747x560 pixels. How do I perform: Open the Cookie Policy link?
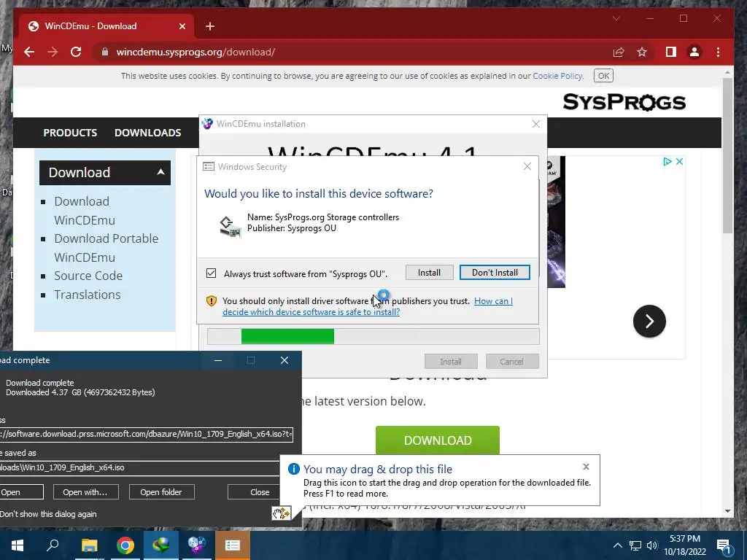click(x=557, y=76)
